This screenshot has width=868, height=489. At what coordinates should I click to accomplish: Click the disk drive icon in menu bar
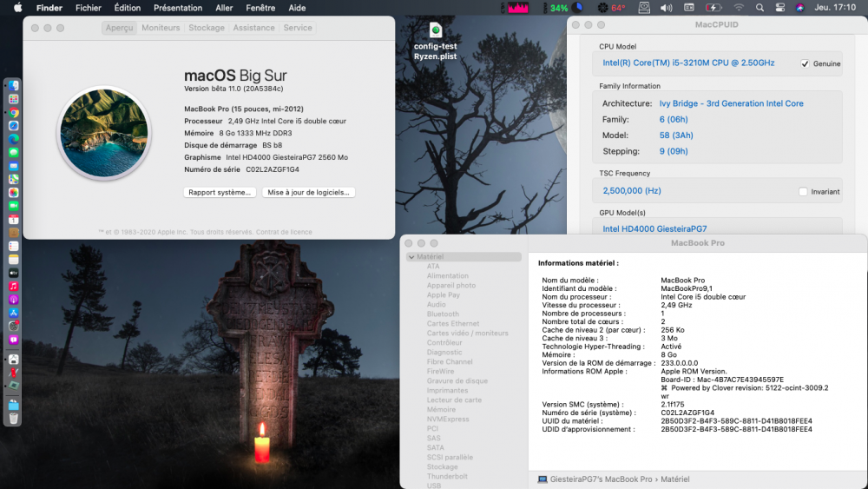tap(644, 8)
